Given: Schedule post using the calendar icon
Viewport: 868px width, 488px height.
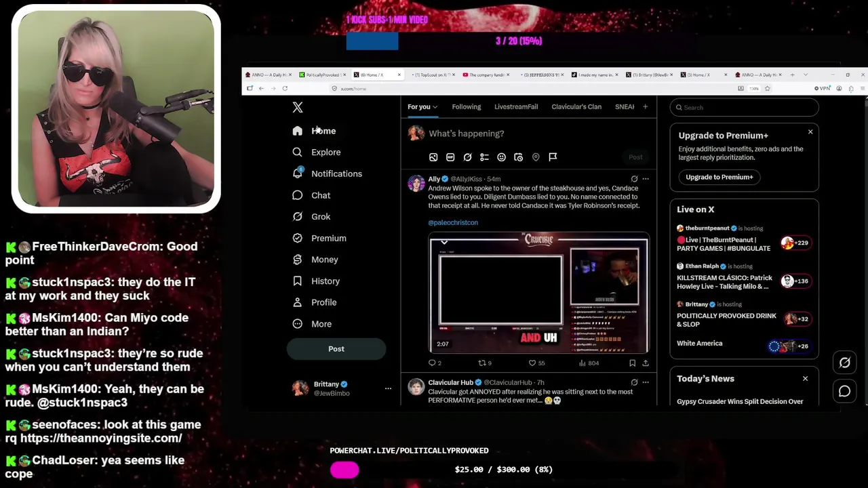Looking at the screenshot, I should 518,157.
